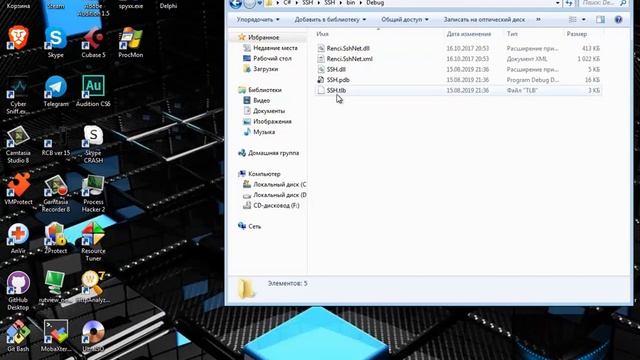Select the ZProtect desktop icon
The image size is (640, 360).
coord(56,238)
